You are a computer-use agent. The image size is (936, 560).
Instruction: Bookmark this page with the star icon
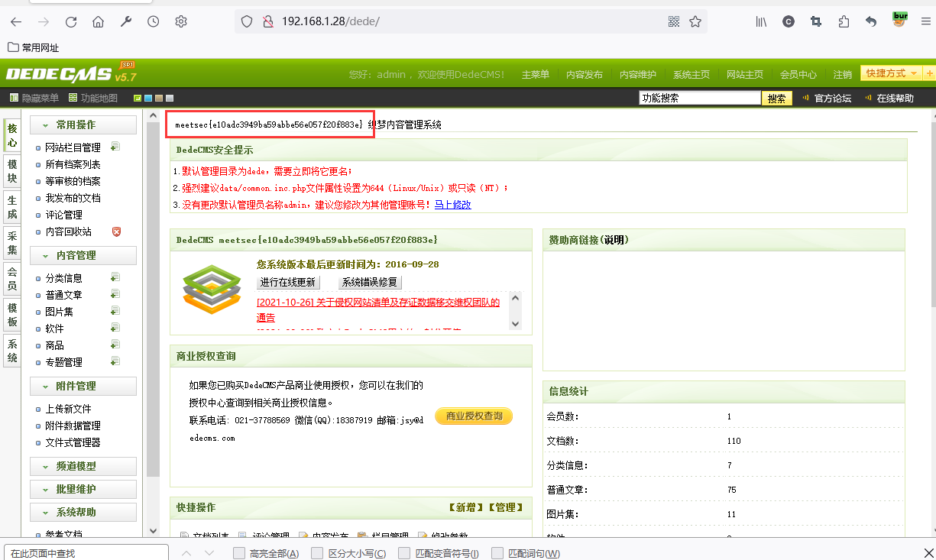(695, 21)
